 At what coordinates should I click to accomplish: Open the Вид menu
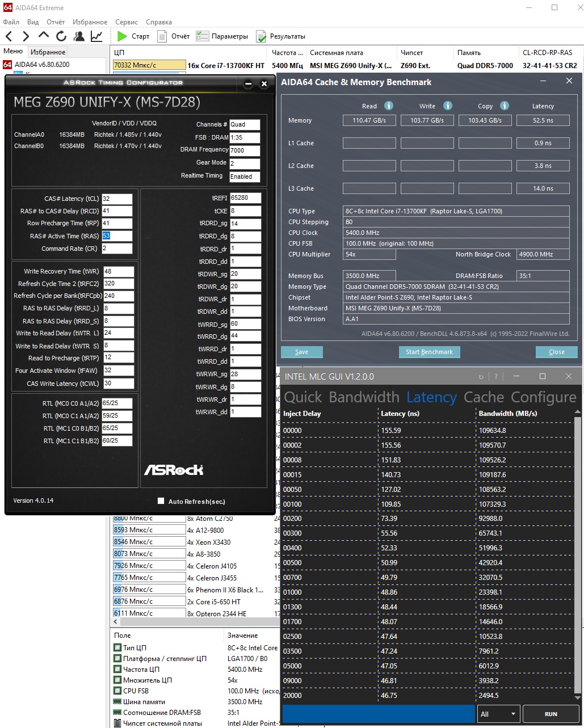(33, 22)
